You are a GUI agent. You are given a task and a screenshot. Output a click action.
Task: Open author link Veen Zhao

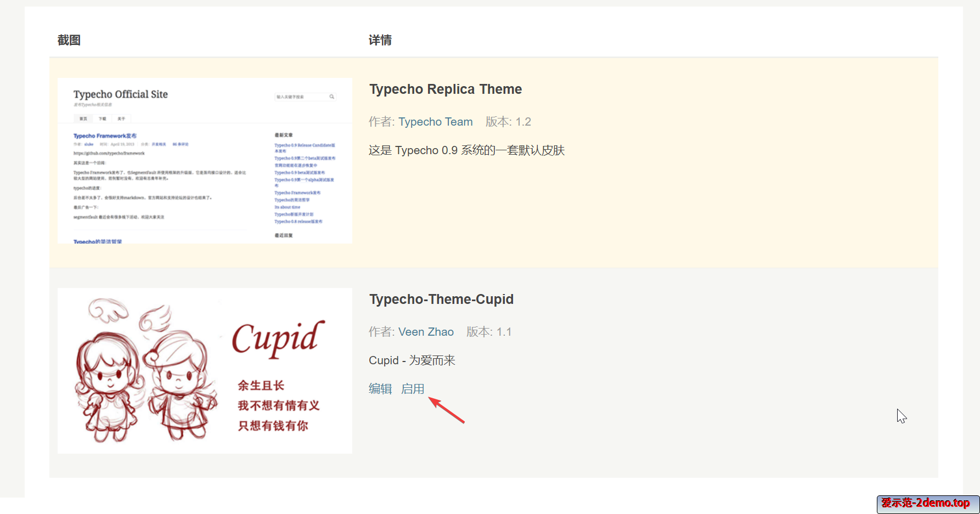(x=426, y=332)
